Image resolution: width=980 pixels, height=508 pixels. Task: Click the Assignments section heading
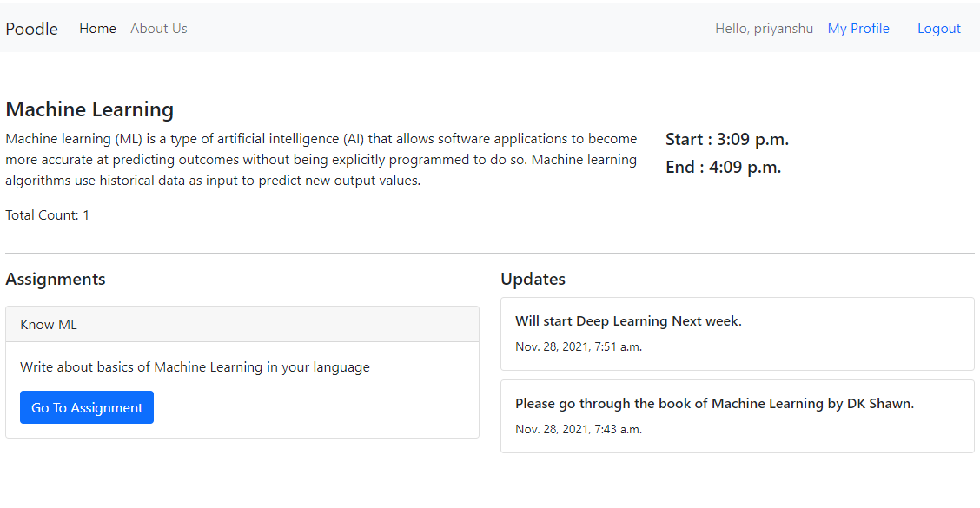click(55, 279)
